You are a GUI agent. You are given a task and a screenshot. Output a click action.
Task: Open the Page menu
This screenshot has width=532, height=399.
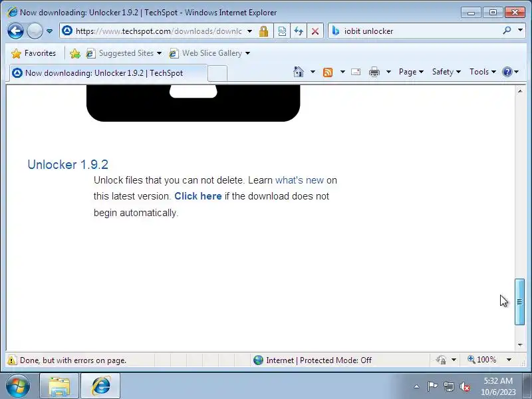pos(411,72)
